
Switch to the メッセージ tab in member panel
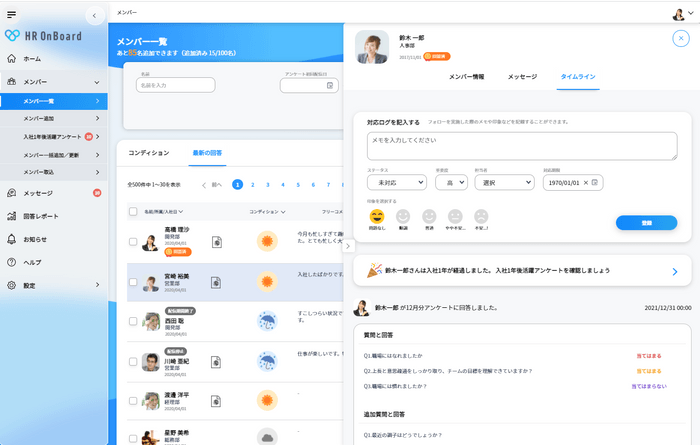coord(522,77)
